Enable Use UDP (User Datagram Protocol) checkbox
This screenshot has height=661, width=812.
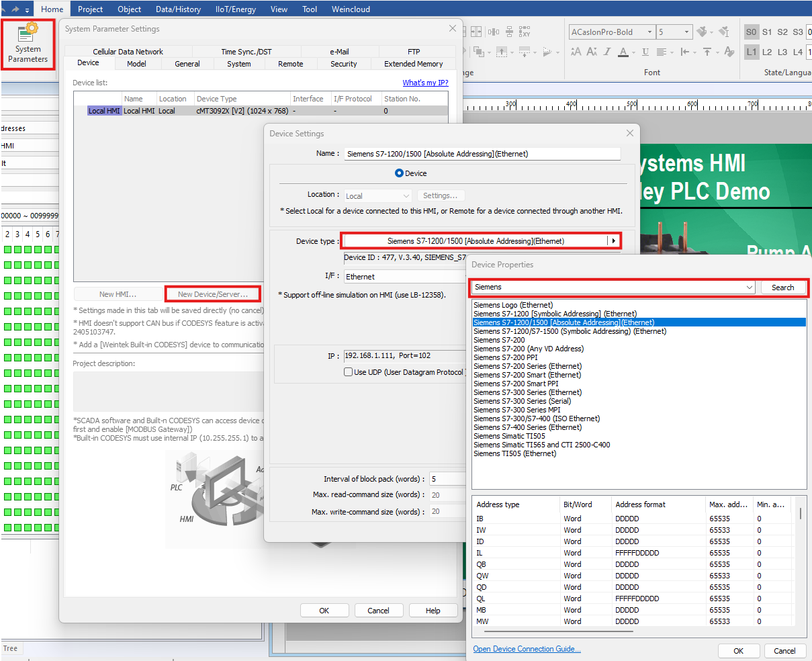(348, 372)
